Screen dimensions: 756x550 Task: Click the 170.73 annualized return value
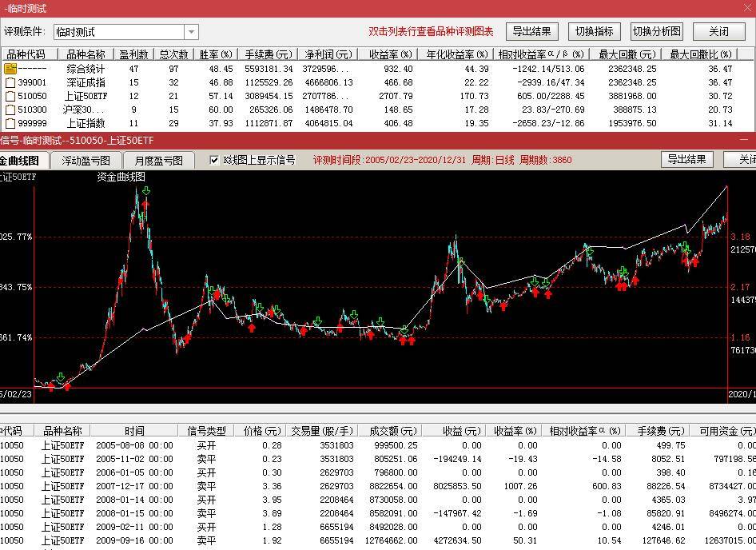pyautogui.click(x=475, y=96)
